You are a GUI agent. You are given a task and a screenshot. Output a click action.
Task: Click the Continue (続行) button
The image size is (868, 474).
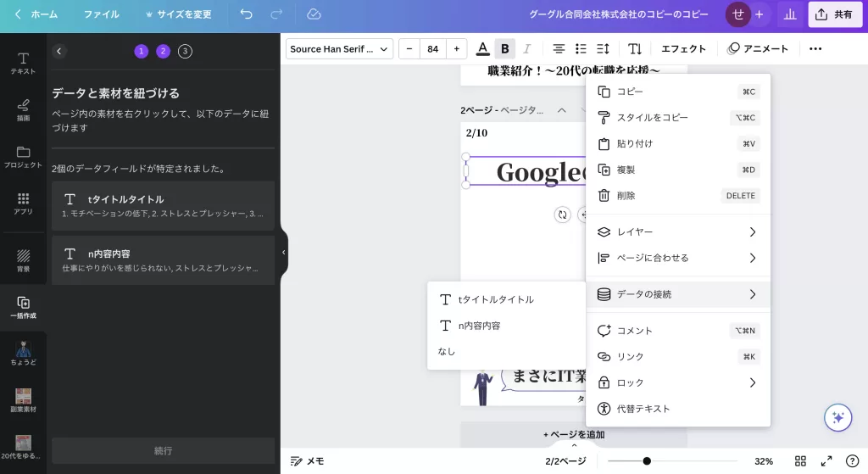coord(164,451)
